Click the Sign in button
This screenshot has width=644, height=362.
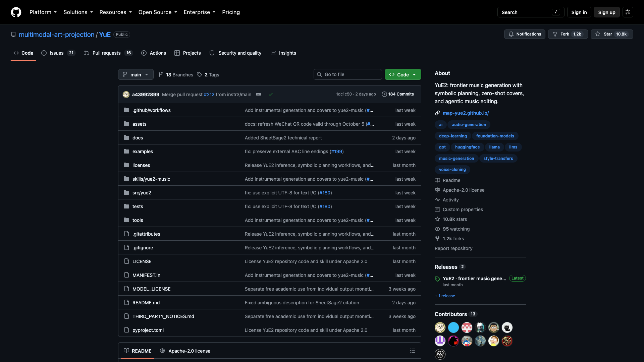[579, 12]
